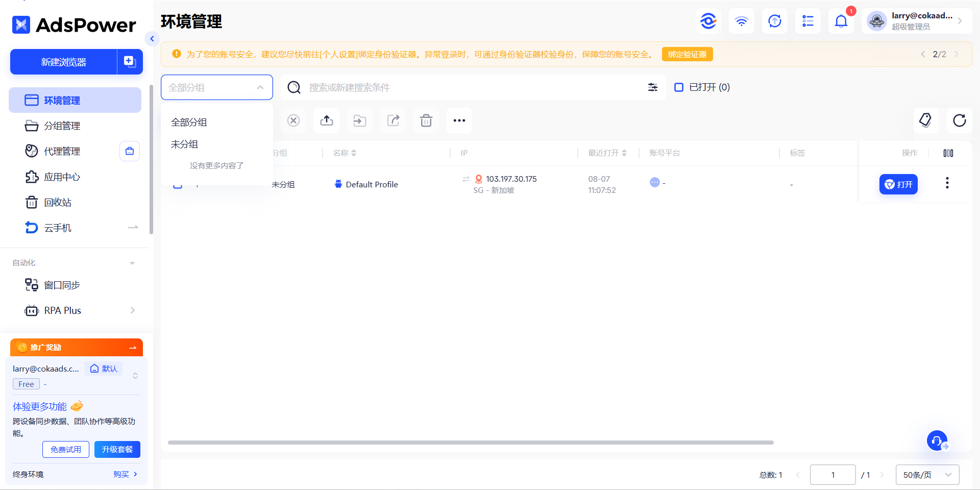Click the page number input field
The image size is (980, 490).
(833, 475)
